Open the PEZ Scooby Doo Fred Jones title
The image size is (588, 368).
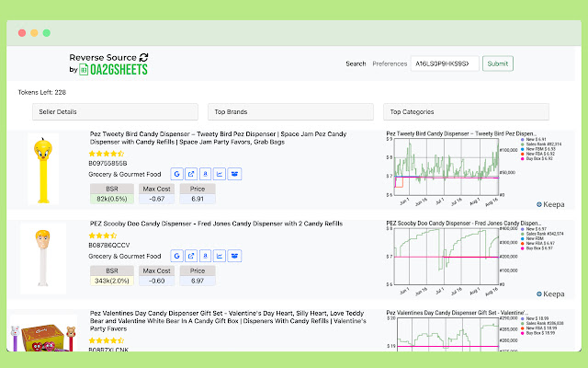tap(217, 224)
